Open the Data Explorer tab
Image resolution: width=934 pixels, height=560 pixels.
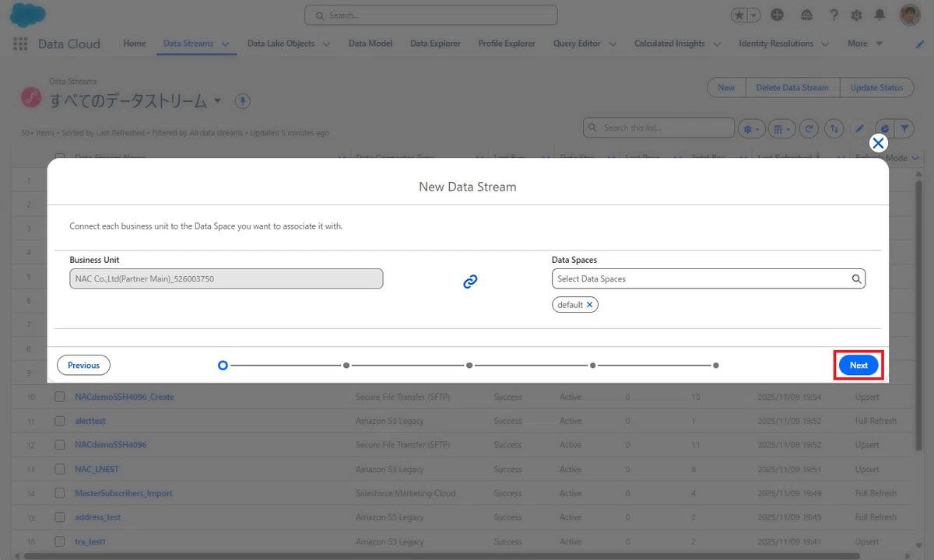click(x=435, y=44)
